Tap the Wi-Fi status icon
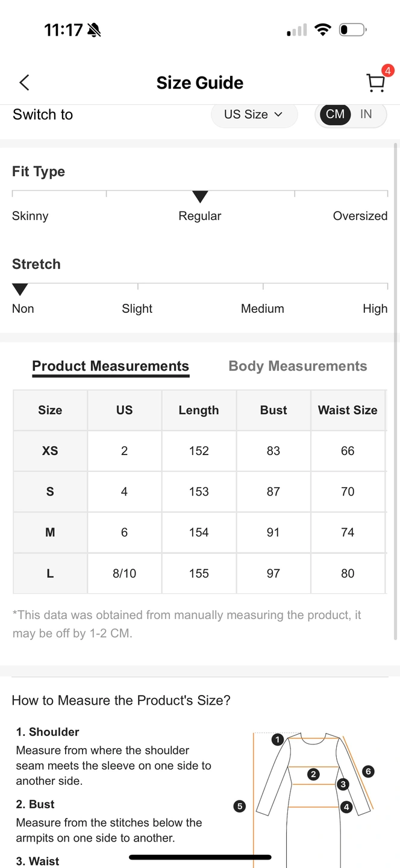The image size is (400, 868). coord(323,30)
